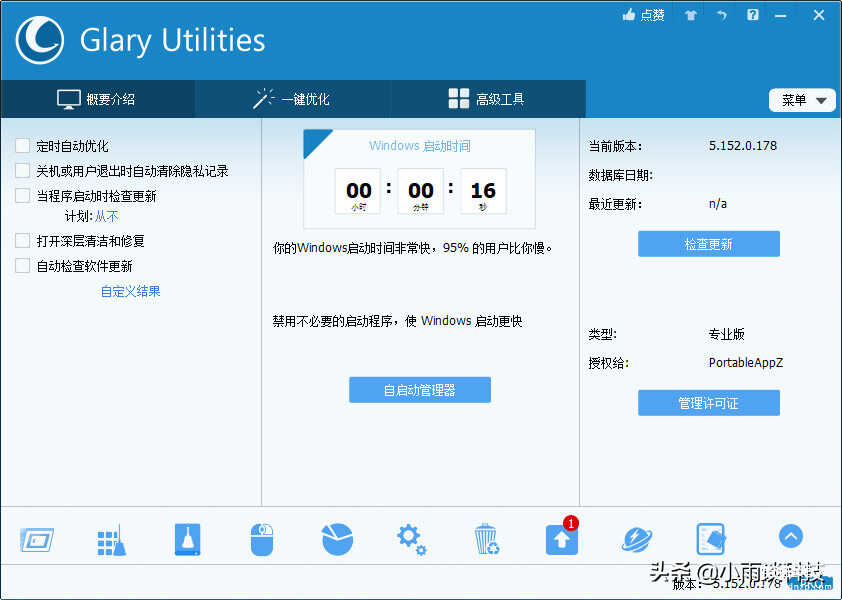This screenshot has width=842, height=600.
Task: Toggle 打开深层清洁和修复 checkbox
Action: pos(22,241)
